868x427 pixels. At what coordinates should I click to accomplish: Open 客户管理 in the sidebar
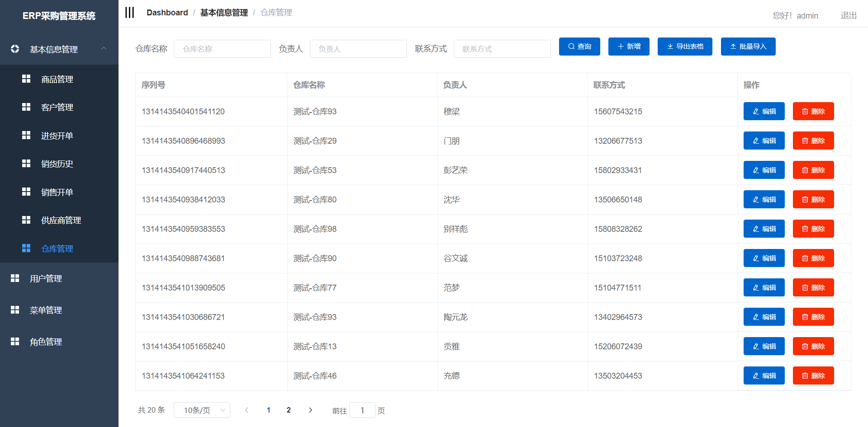point(57,107)
